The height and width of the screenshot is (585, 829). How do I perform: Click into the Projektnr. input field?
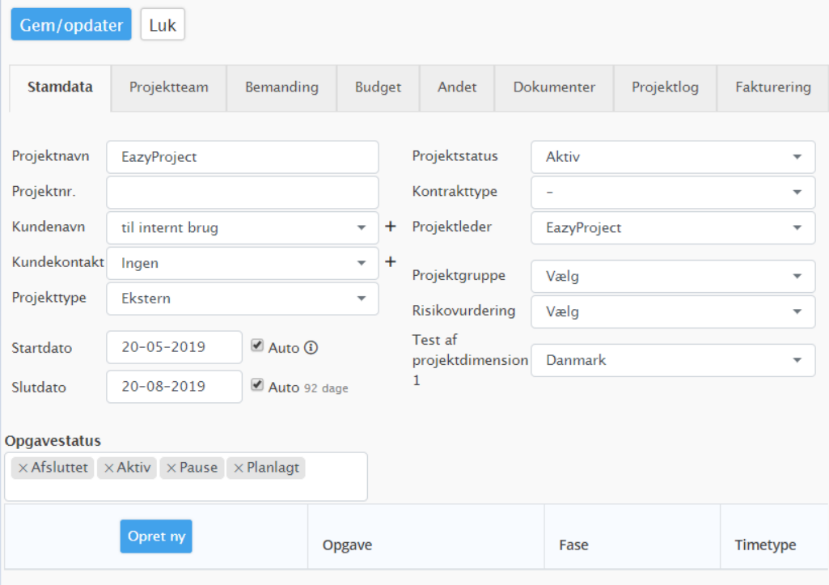242,192
